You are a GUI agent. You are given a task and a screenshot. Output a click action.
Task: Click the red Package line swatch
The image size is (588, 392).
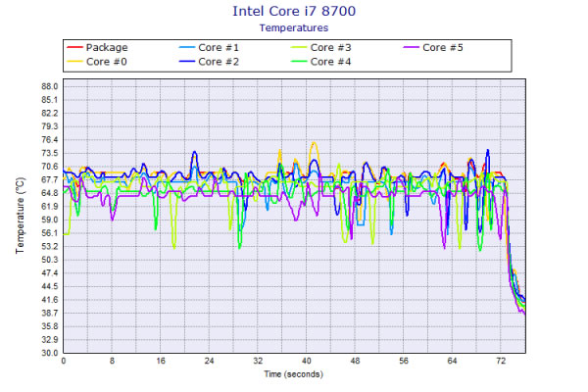click(74, 48)
